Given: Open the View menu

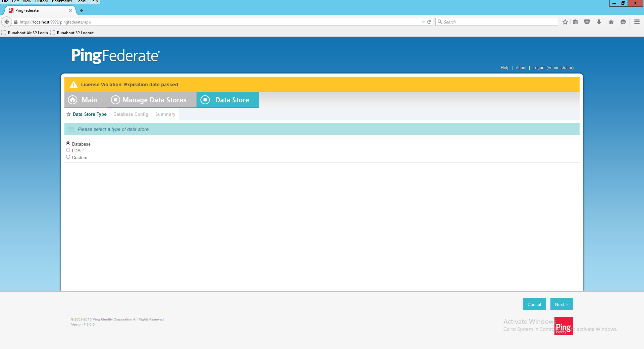Looking at the screenshot, I should 27,1.
